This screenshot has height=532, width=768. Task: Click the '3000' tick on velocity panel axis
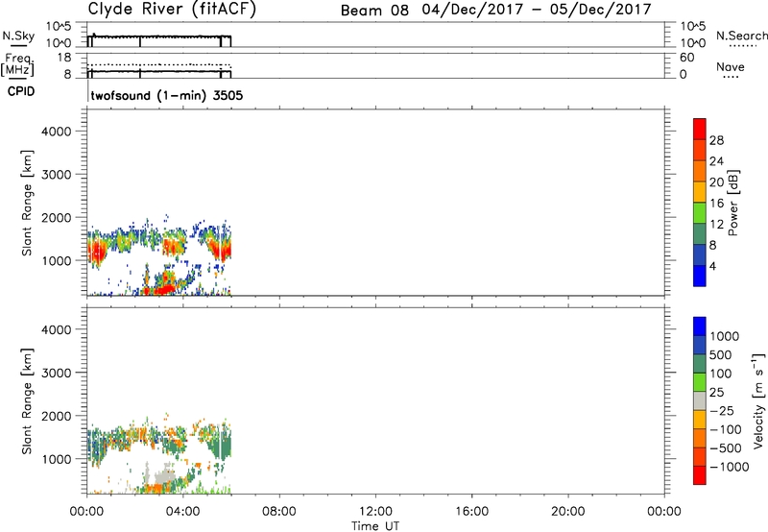57,373
